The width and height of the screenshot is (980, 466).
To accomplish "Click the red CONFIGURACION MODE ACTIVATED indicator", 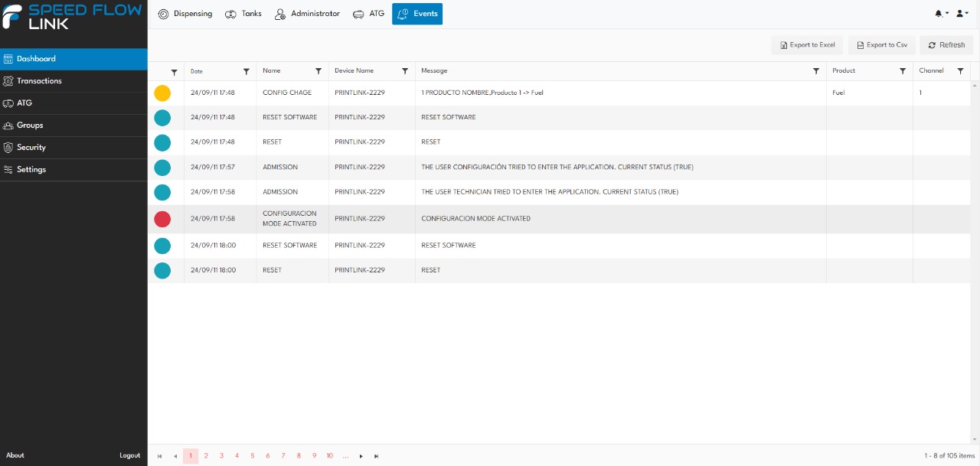I will [x=162, y=219].
